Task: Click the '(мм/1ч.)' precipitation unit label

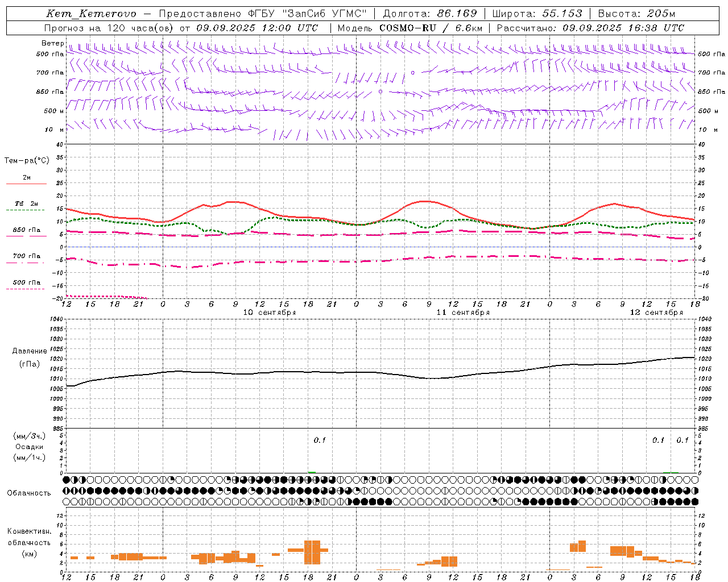Action: (x=30, y=458)
